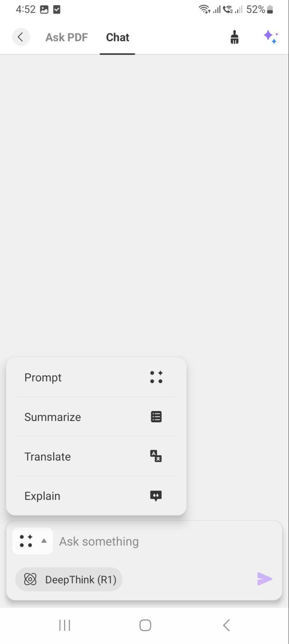This screenshot has width=289, height=644.
Task: Tap the Android home navigation button
Action: pyautogui.click(x=145, y=625)
